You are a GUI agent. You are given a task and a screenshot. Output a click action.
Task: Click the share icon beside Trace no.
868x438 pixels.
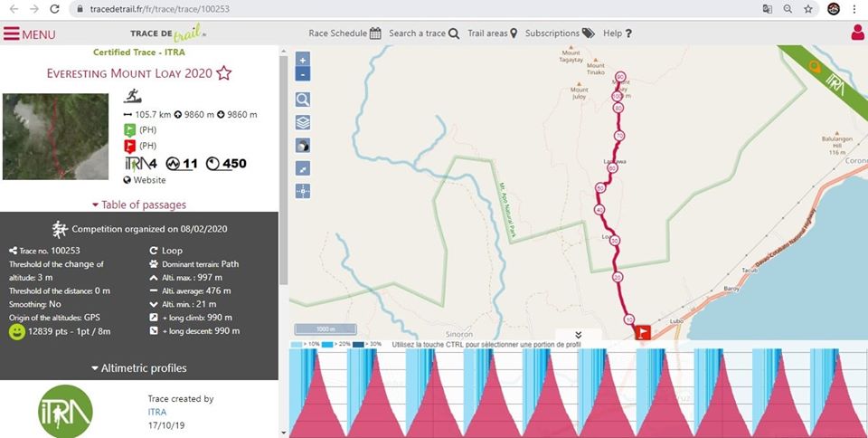tap(13, 251)
